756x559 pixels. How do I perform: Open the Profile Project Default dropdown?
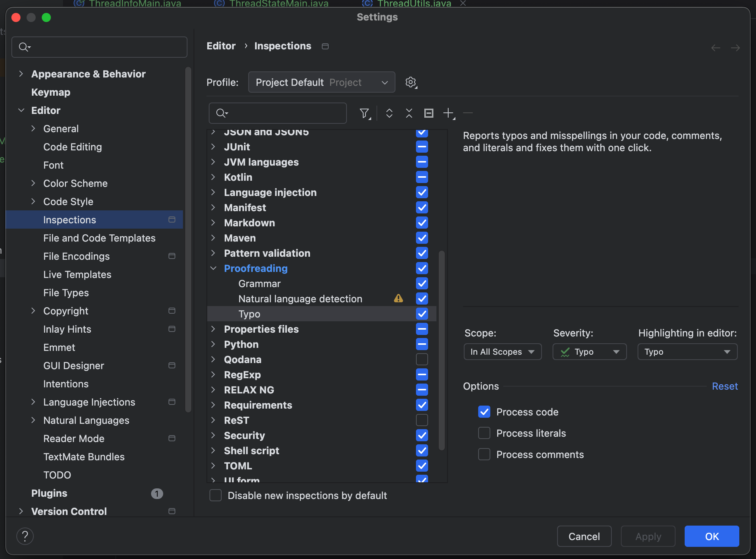tap(321, 82)
